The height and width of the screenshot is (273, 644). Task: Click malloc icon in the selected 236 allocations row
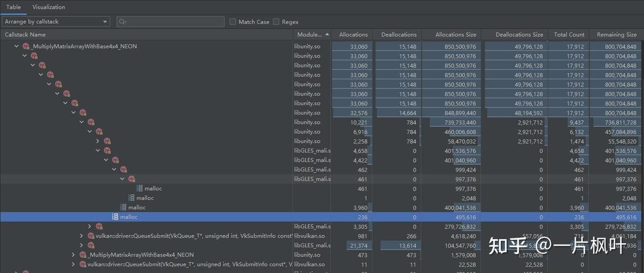tap(115, 217)
